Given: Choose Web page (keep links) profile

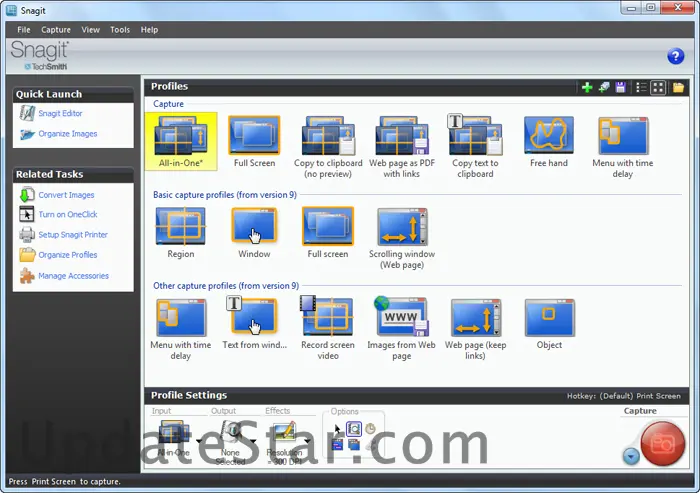Looking at the screenshot, I should tap(475, 329).
